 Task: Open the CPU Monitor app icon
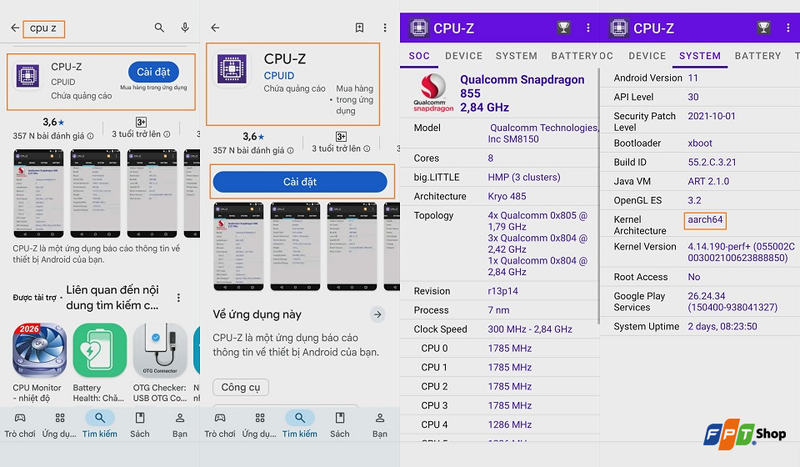(39, 351)
